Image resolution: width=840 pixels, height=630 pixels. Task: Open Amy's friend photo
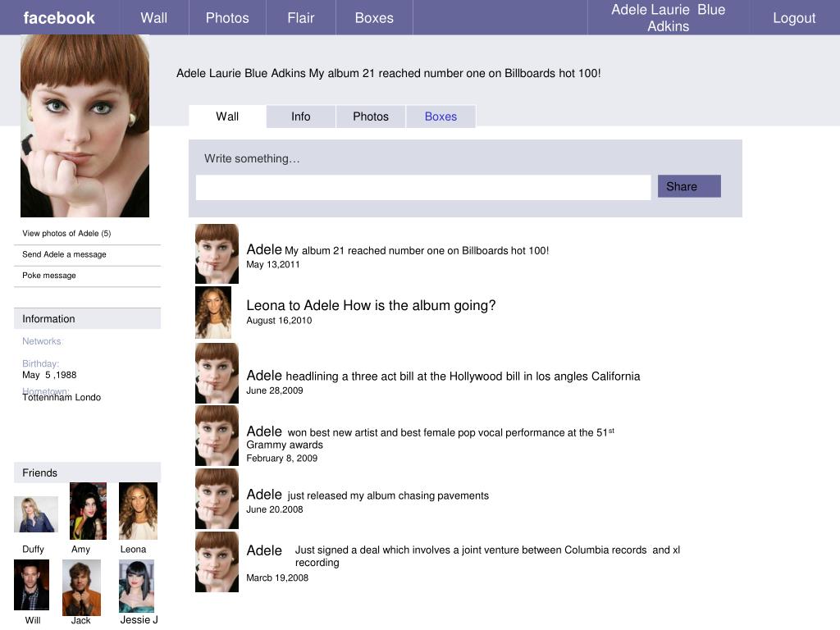coord(88,511)
